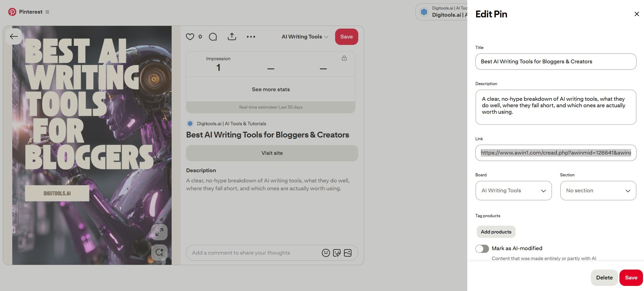Expand the AI Writing Tools board picker on pin
644x291 pixels.
tap(305, 37)
